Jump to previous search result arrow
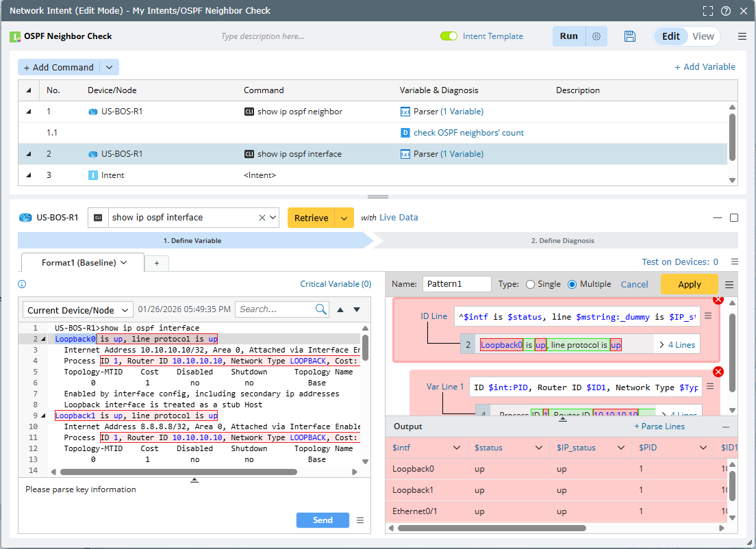 tap(340, 309)
